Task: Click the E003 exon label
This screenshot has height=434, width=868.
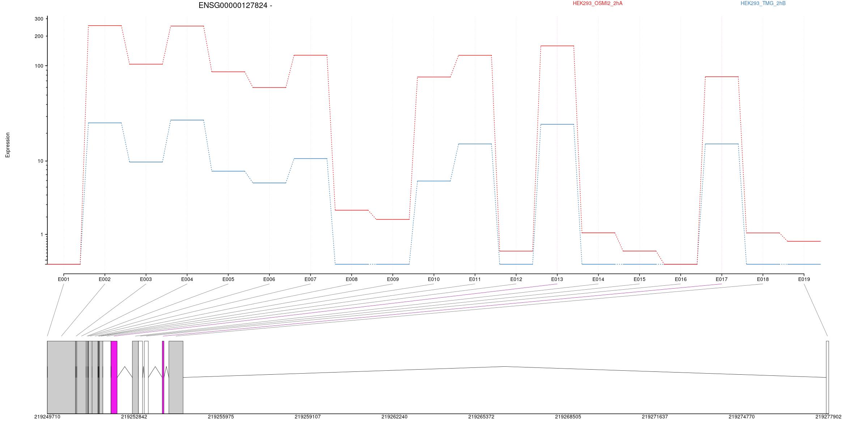Action: click(146, 279)
